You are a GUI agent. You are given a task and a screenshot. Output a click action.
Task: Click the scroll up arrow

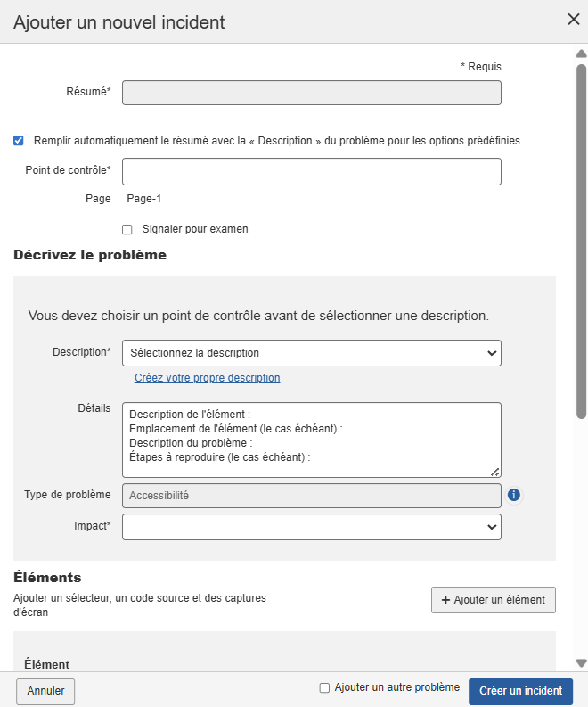pyautogui.click(x=581, y=53)
